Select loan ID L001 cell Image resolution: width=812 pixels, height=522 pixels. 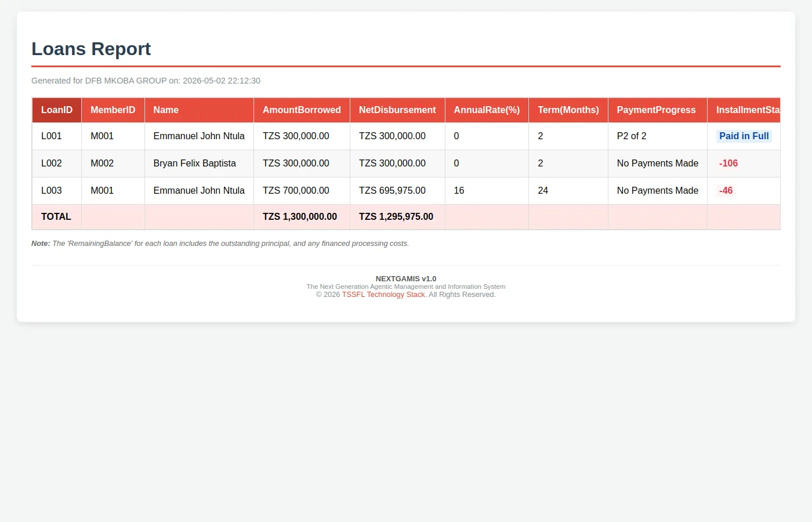(x=57, y=136)
